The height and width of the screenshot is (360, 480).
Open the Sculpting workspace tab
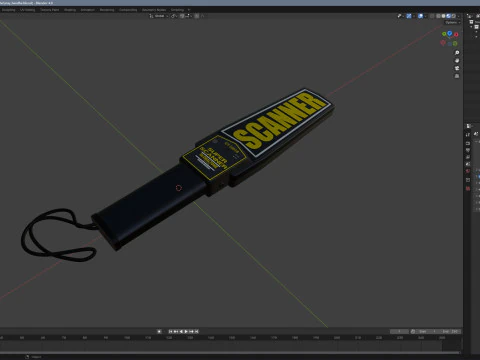8,10
